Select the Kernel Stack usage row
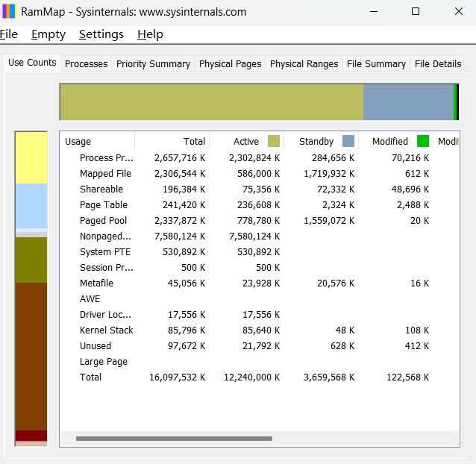 point(259,330)
